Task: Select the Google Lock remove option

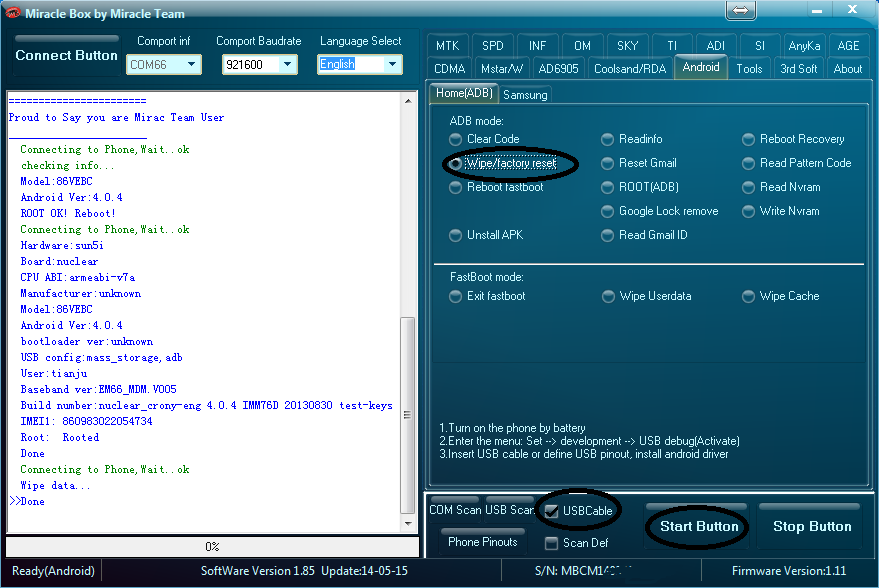Action: pyautogui.click(x=660, y=211)
